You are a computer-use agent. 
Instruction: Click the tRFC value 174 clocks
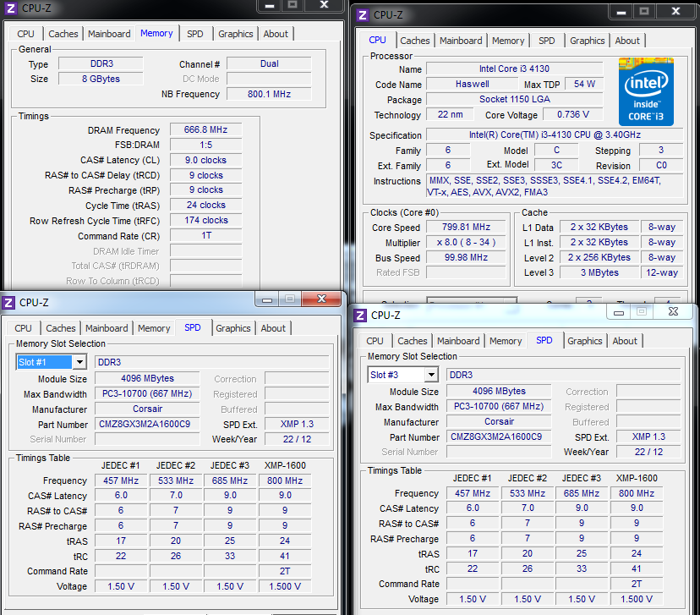205,220
